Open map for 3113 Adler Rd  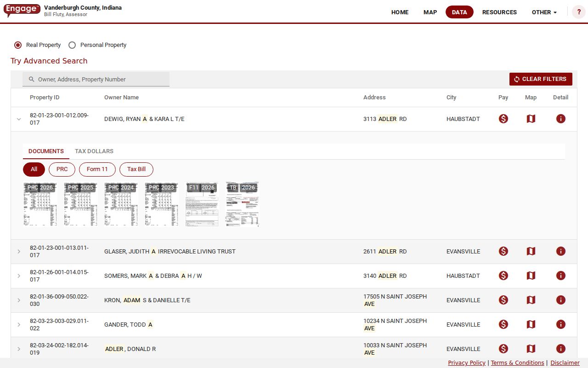[531, 119]
